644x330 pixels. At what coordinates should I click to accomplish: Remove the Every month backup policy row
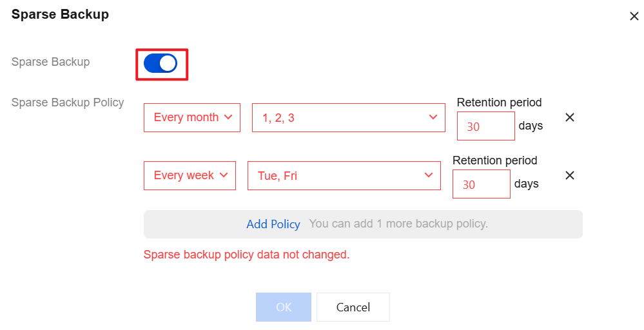pos(570,117)
